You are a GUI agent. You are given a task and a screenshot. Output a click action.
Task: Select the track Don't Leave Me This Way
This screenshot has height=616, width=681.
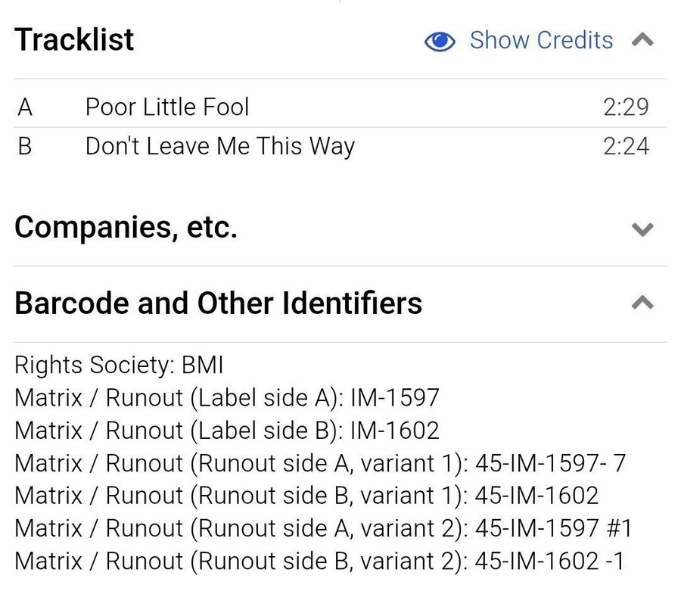[219, 146]
